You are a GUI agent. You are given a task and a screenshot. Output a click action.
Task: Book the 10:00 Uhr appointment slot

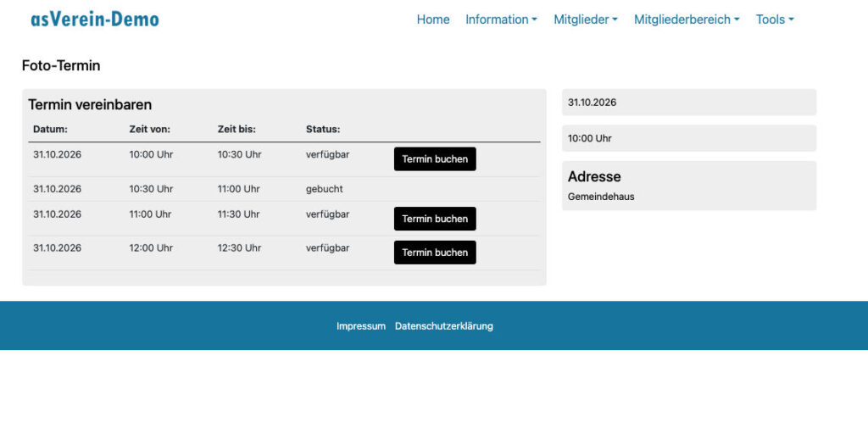pos(435,159)
